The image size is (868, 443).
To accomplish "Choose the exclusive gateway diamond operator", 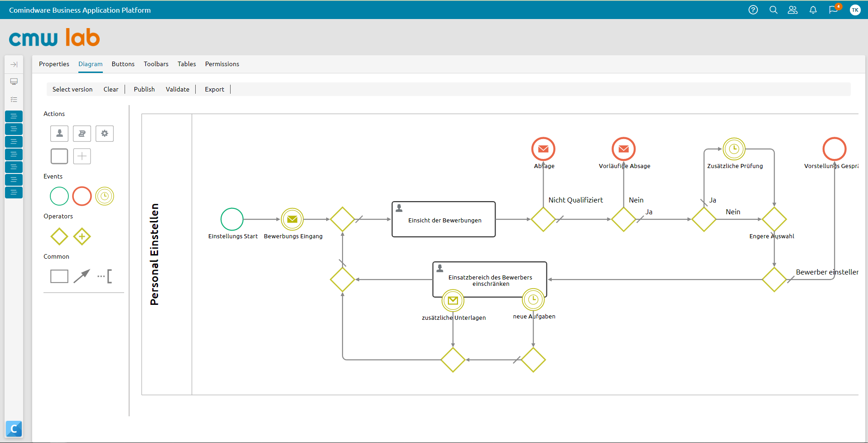I will coord(59,236).
